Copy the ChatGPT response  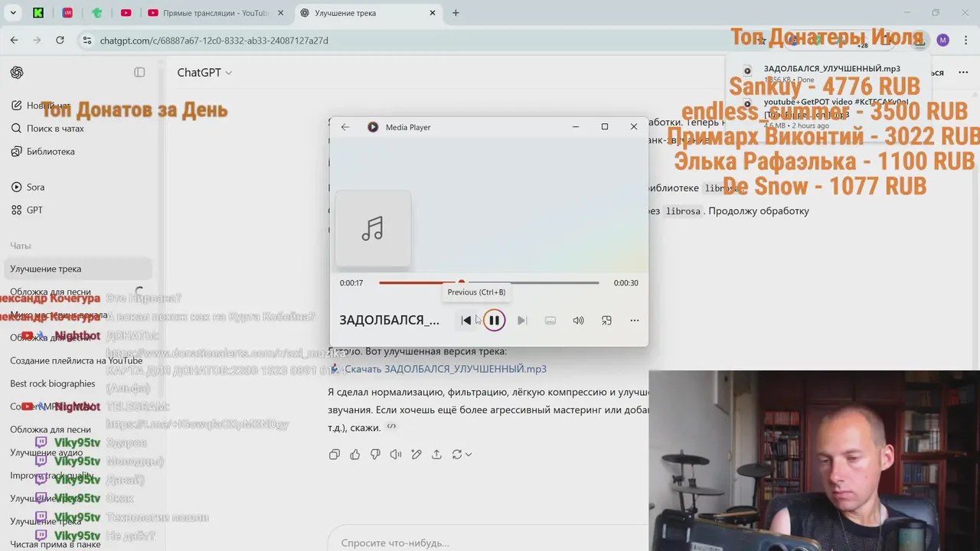pyautogui.click(x=335, y=455)
